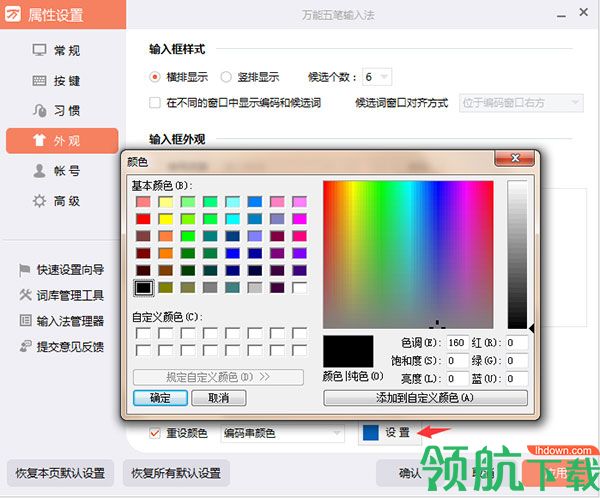The height and width of the screenshot is (498, 600).
Task: Click 恢复所有默认设置 button
Action: pos(176,473)
